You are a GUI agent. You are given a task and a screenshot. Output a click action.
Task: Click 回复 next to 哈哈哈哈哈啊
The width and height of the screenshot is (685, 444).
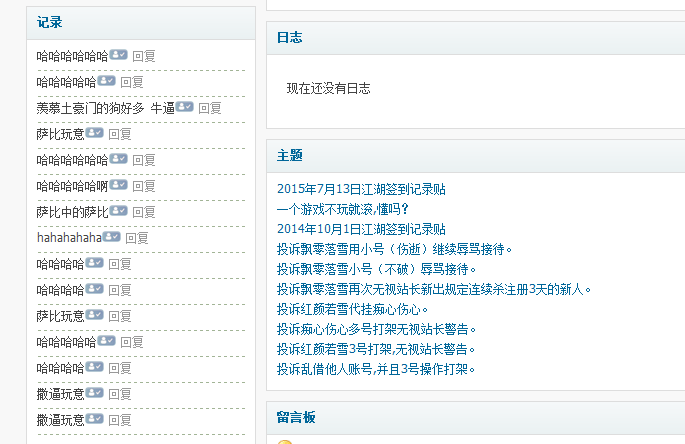(144, 186)
